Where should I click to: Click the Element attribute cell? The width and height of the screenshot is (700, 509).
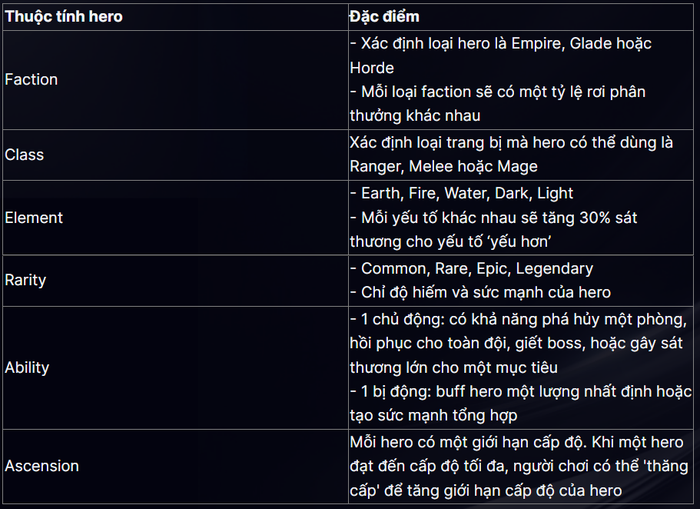[x=34, y=217]
